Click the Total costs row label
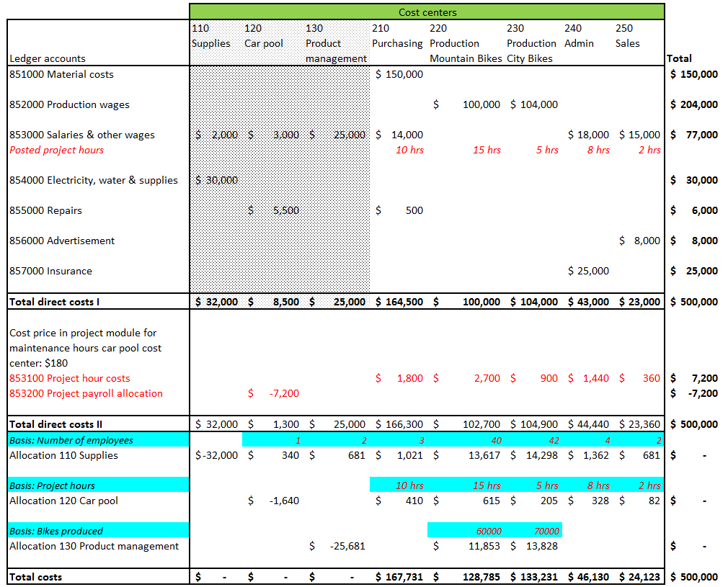 pos(36,577)
